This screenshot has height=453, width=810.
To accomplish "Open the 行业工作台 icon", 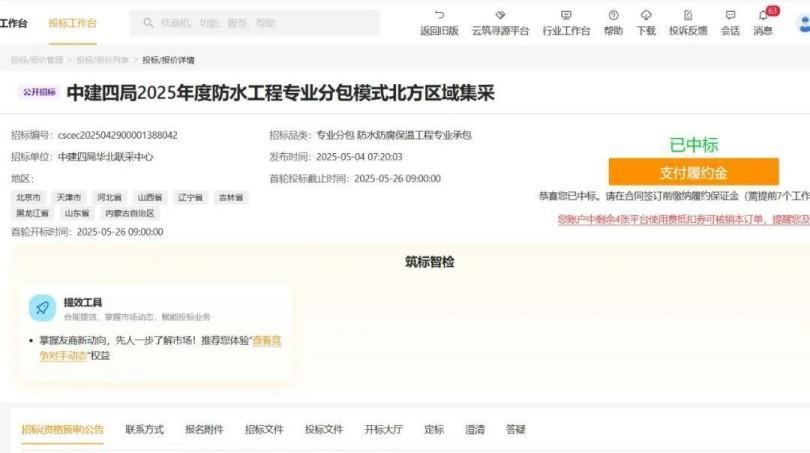I will click(566, 16).
